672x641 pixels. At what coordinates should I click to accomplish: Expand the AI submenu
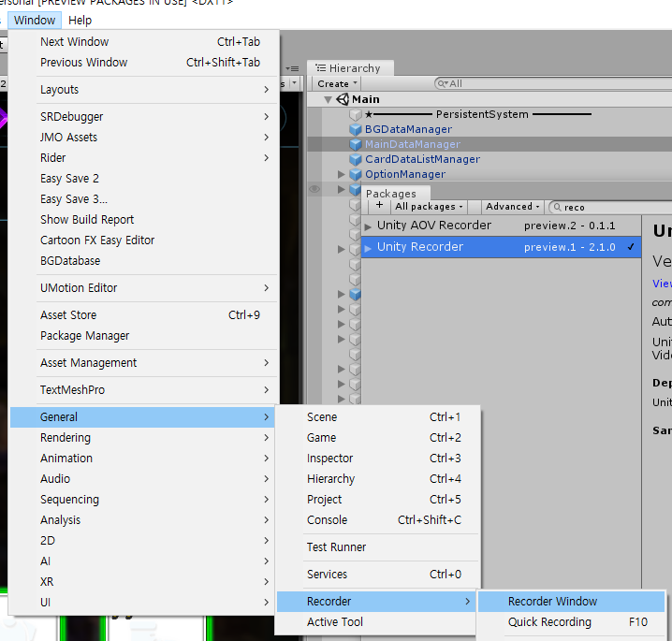click(143, 561)
